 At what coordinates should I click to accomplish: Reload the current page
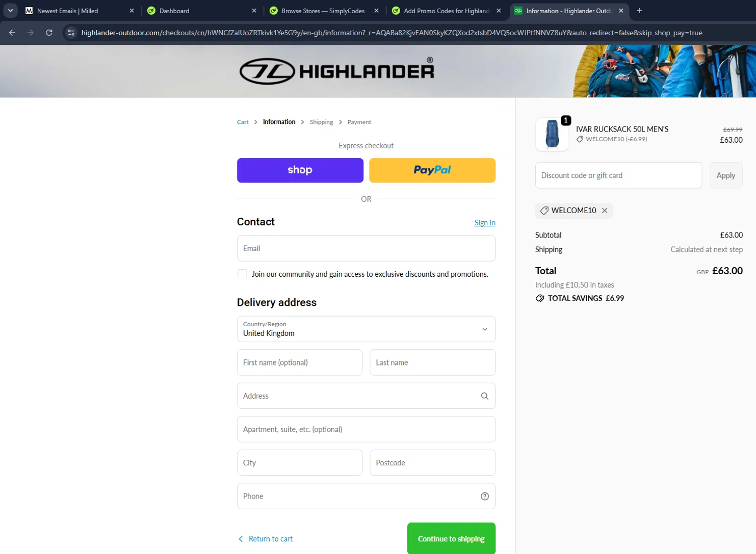[x=49, y=33]
